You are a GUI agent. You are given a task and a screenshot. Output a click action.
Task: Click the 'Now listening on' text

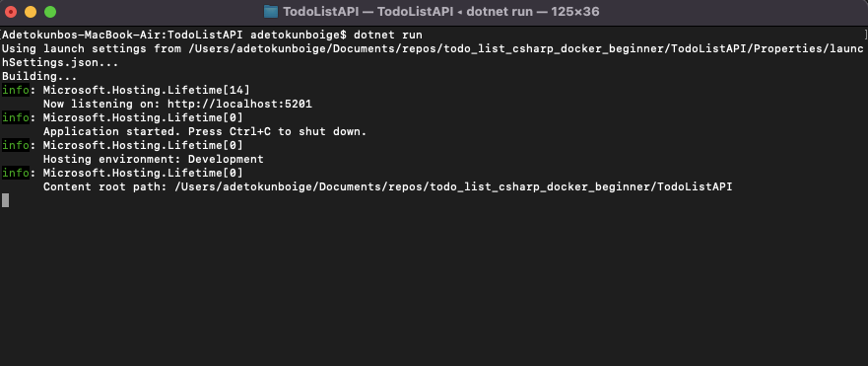[101, 104]
